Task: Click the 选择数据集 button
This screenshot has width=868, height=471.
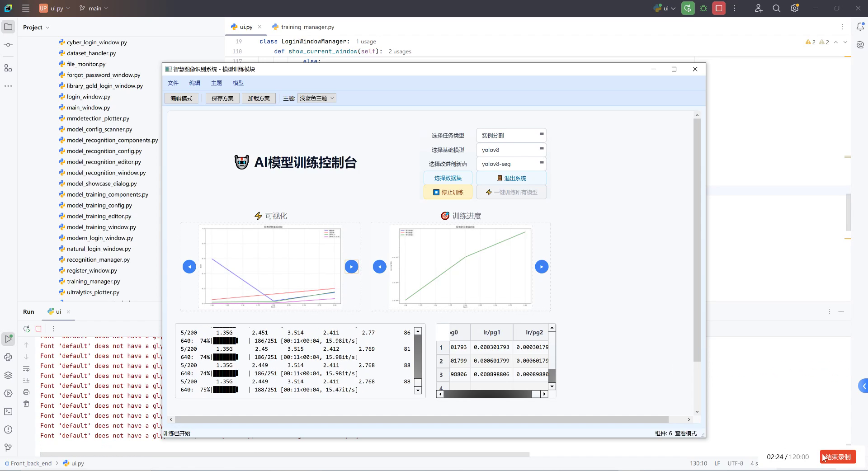Action: click(448, 178)
